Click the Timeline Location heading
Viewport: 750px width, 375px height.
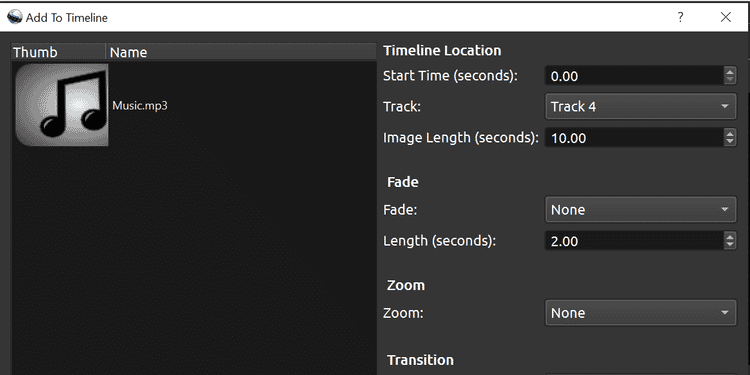click(x=442, y=50)
